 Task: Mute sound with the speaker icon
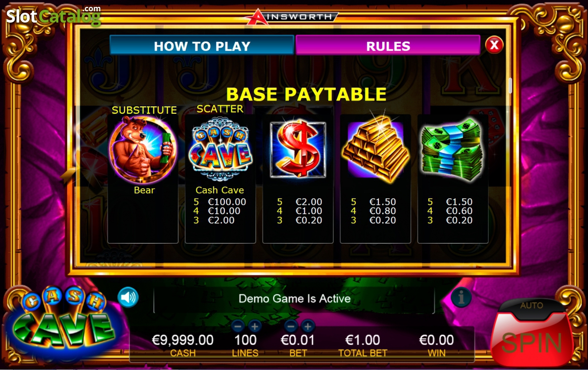point(128,297)
